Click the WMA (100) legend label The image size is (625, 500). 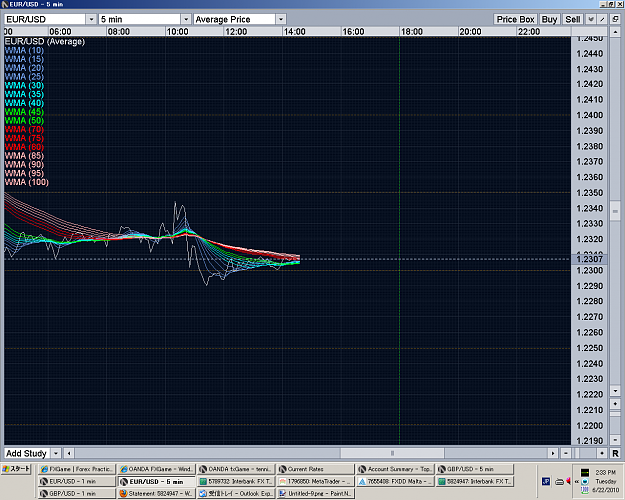tap(27, 182)
